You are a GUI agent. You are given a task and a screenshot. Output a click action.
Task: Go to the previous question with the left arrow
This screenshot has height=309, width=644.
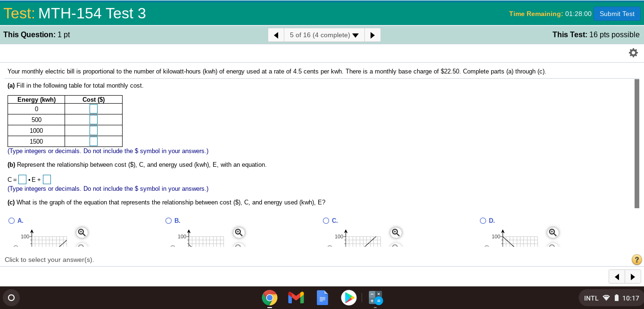pyautogui.click(x=276, y=34)
